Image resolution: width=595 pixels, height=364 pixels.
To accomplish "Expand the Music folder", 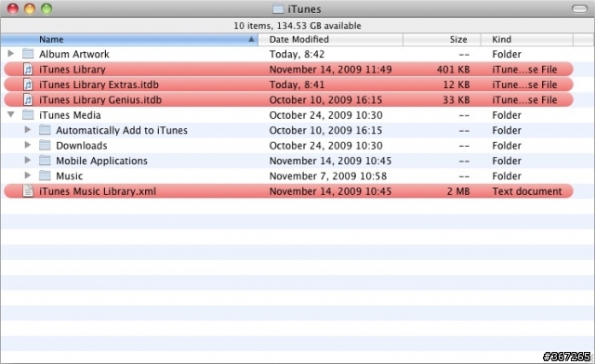I will click(x=28, y=175).
